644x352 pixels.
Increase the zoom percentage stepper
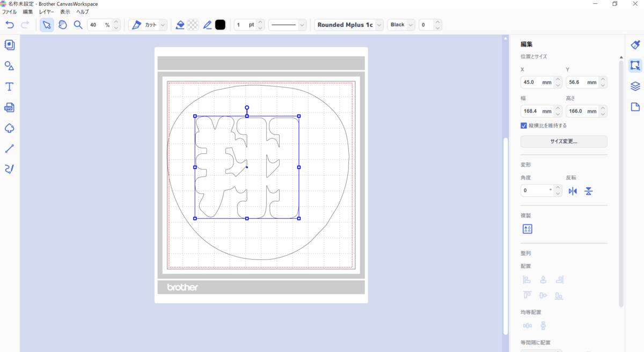pos(116,22)
